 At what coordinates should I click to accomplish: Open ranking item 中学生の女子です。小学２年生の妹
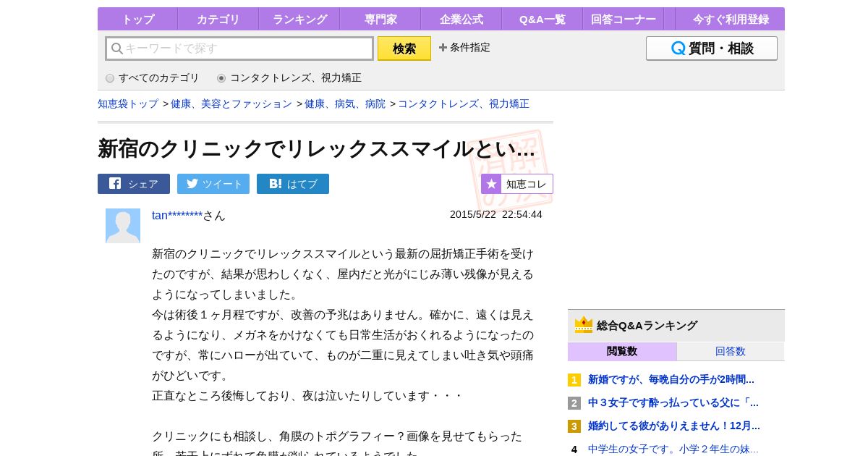(x=673, y=449)
